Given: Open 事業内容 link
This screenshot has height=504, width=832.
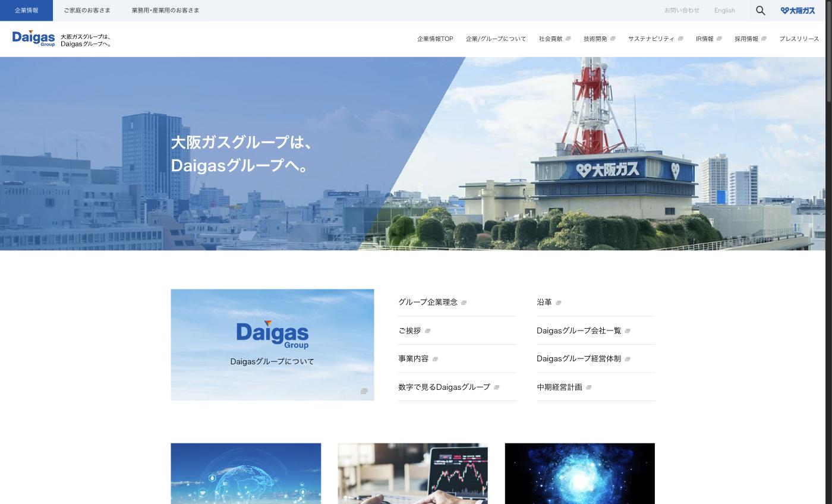Looking at the screenshot, I should (x=413, y=358).
